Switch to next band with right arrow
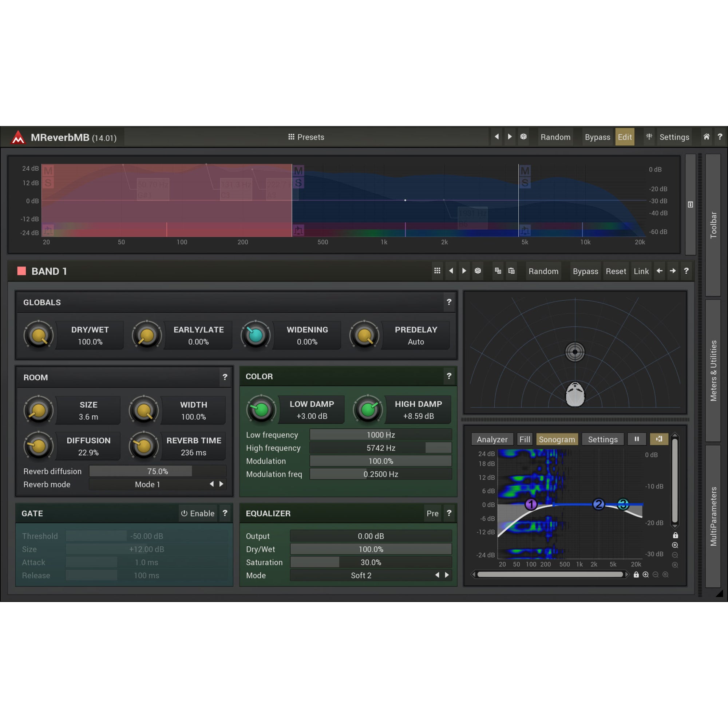 click(673, 271)
